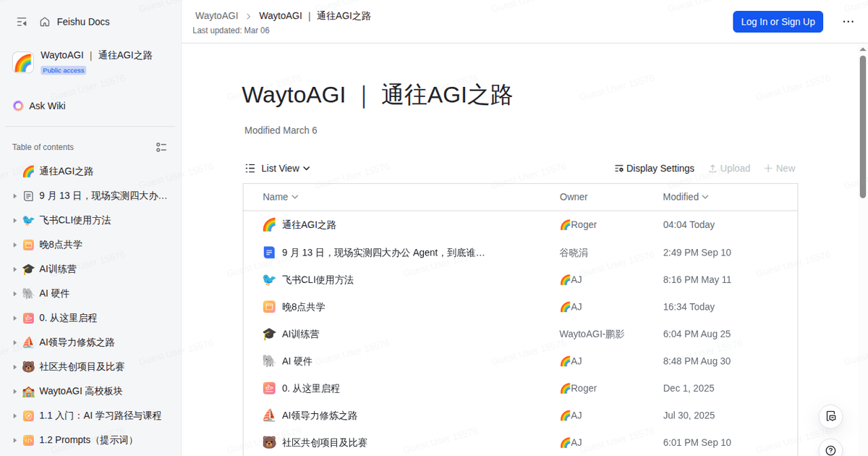Expand the AI 硬件 sidebar node
868x456 pixels.
tap(14, 293)
